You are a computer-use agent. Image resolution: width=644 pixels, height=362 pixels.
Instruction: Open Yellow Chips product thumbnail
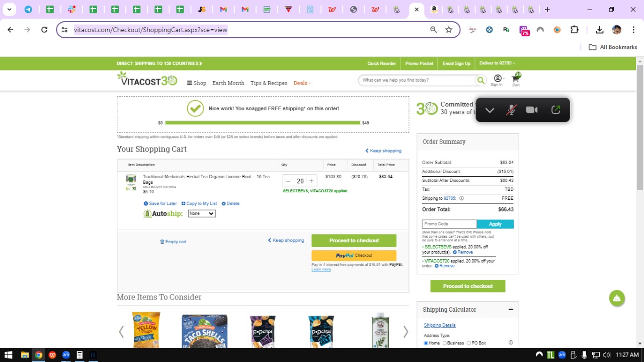point(146,330)
